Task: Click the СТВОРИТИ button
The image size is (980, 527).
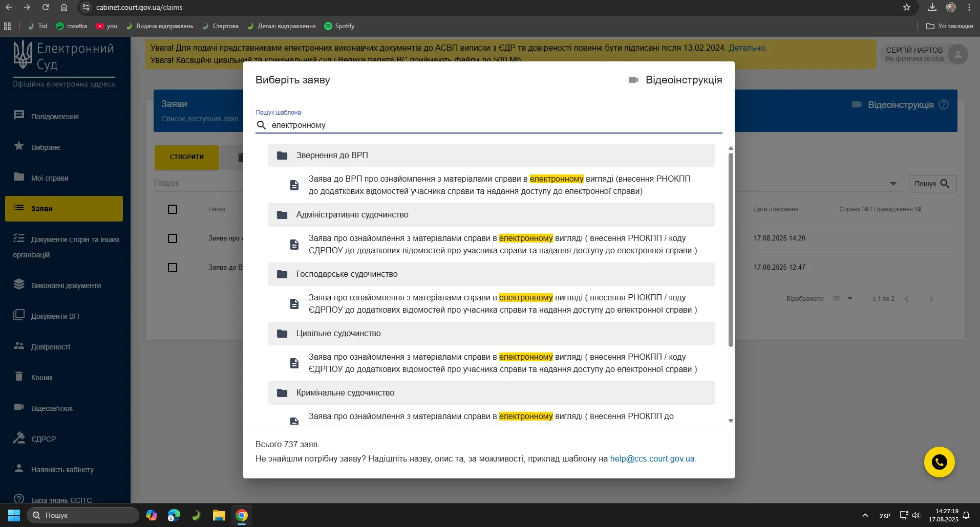Action: [x=186, y=157]
